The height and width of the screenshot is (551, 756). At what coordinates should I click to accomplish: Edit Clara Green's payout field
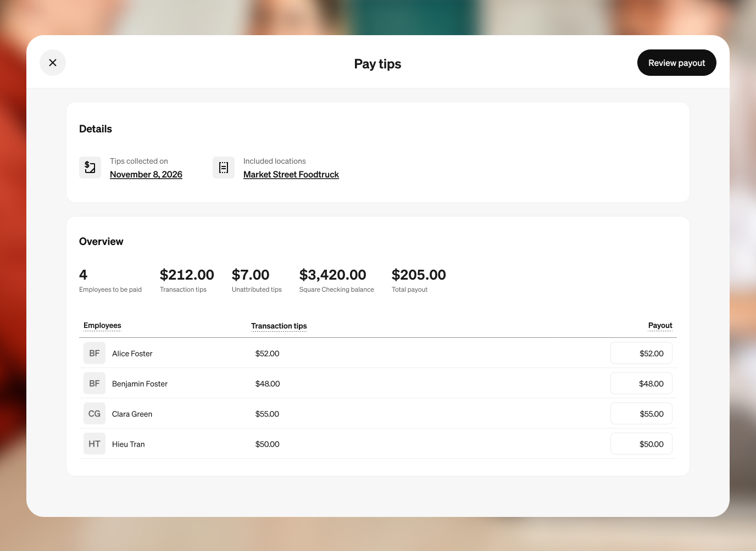[641, 414]
